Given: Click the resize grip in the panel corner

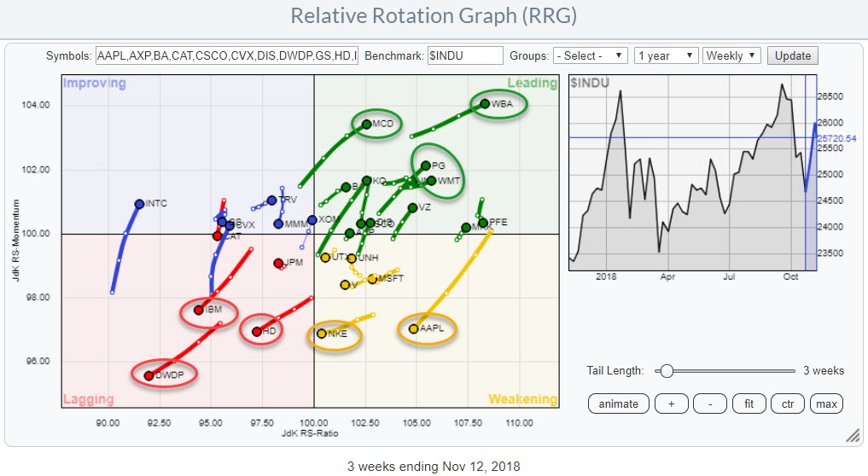Looking at the screenshot, I should tap(853, 436).
